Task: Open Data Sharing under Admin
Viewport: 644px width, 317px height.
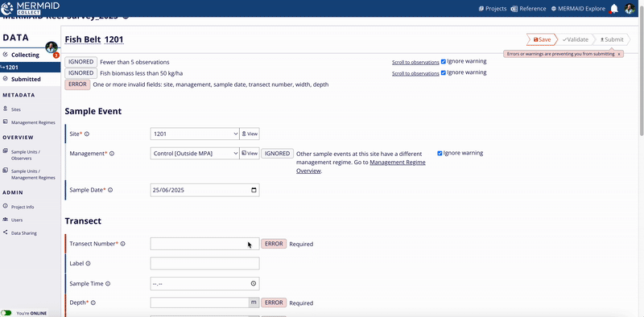Action: tap(24, 233)
